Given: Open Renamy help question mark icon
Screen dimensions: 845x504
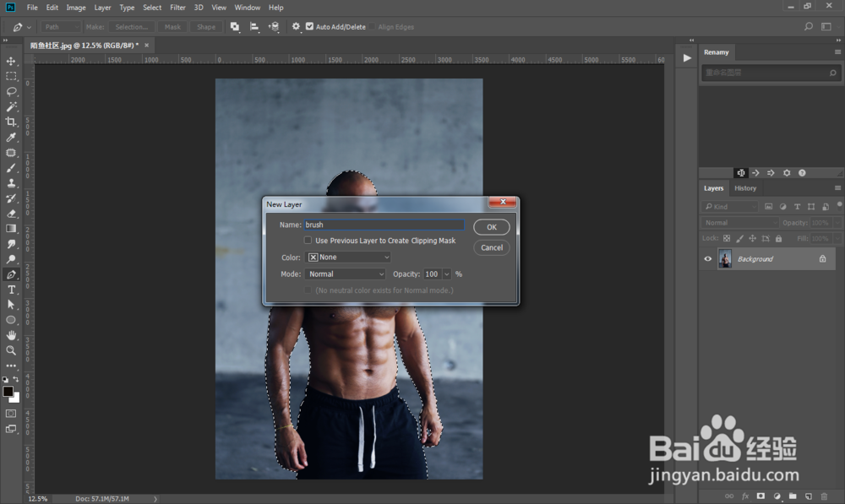Looking at the screenshot, I should pos(802,173).
